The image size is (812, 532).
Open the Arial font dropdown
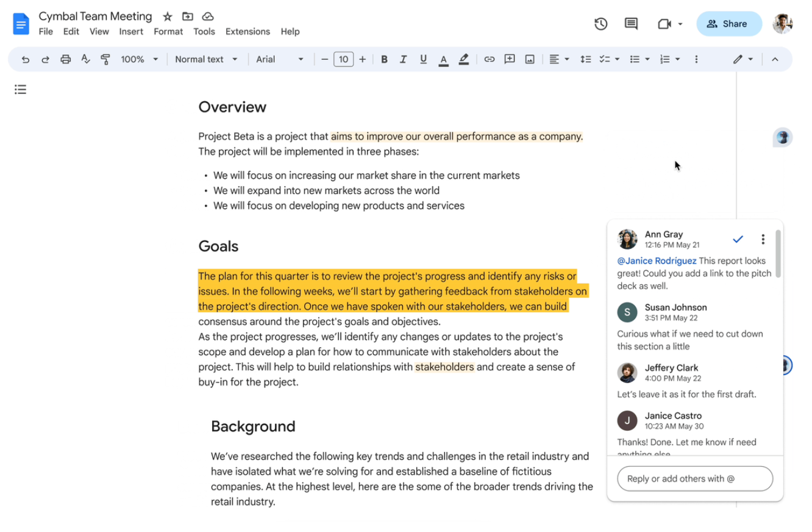[280, 59]
